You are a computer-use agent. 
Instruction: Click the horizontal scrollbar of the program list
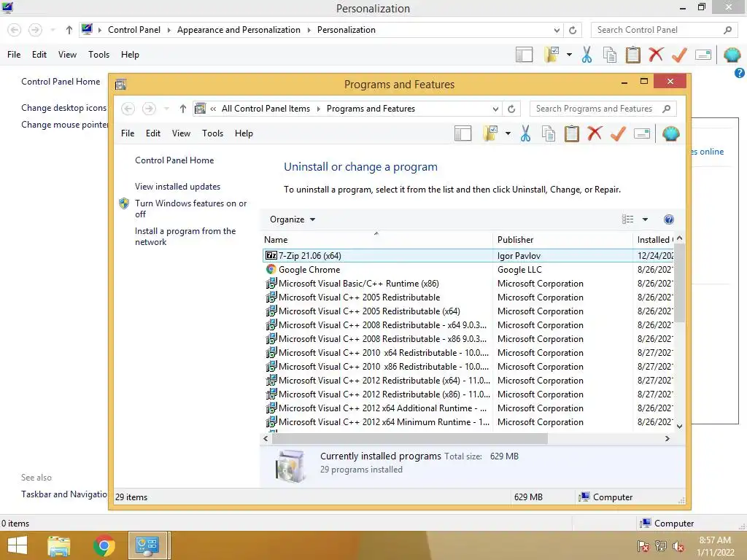[410, 438]
